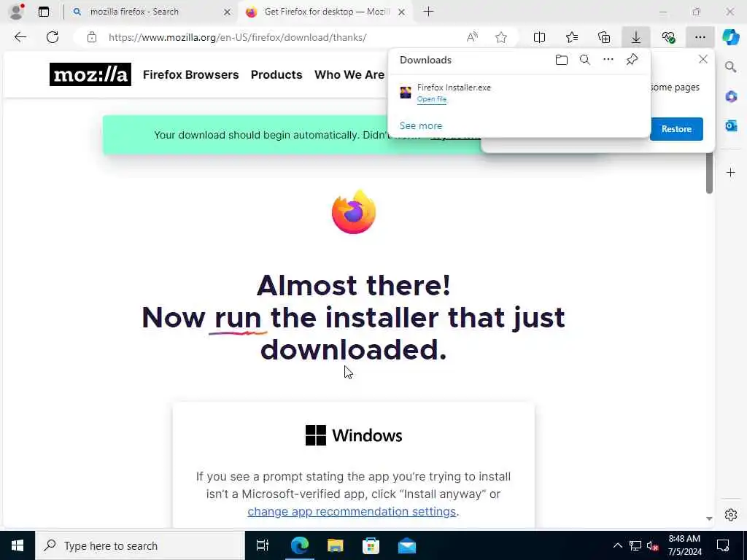
Task: Click the Microsoft Edge taskbar icon
Action: tap(300, 545)
